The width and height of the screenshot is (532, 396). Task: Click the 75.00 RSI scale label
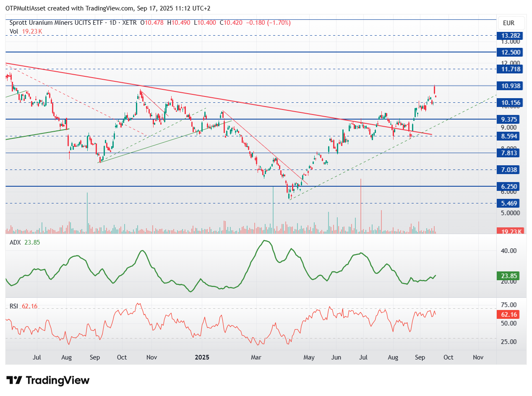pyautogui.click(x=508, y=305)
